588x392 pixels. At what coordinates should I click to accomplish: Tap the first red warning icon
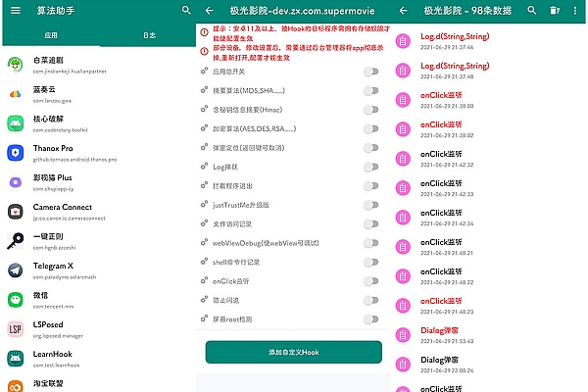coord(205,32)
